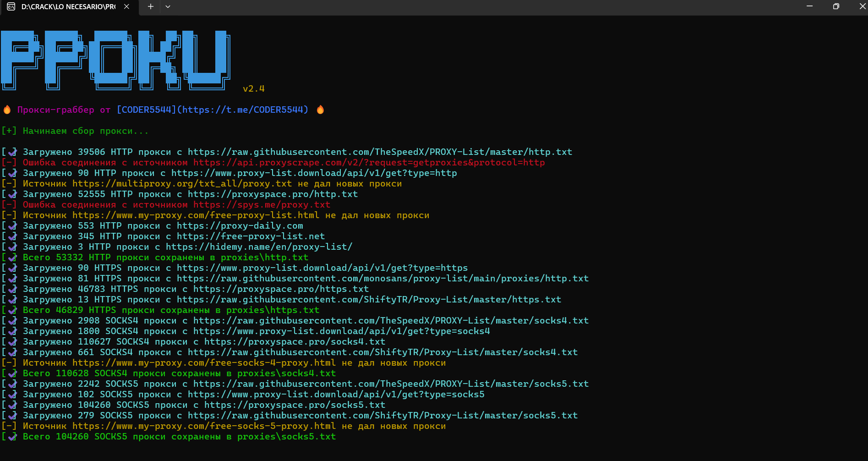Click the 'proxies\https.txt' file path
Image resolution: width=868 pixels, height=461 pixels.
(273, 310)
